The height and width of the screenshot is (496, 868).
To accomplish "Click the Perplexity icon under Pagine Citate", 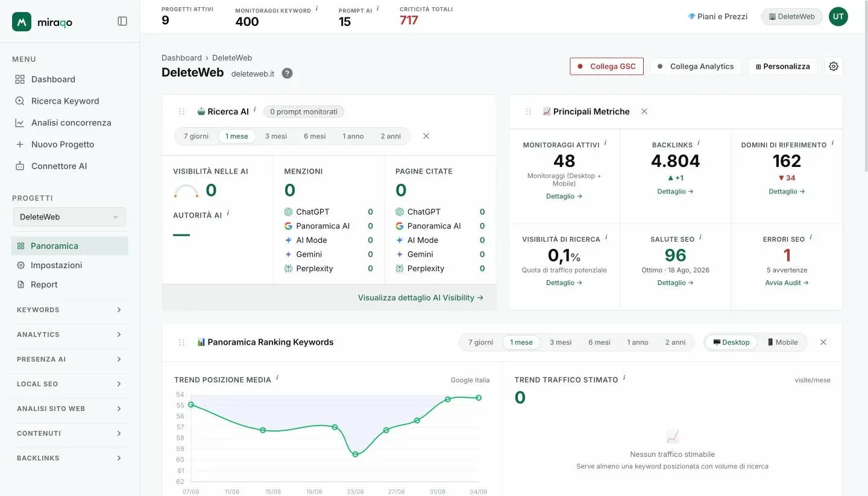I will pyautogui.click(x=400, y=268).
